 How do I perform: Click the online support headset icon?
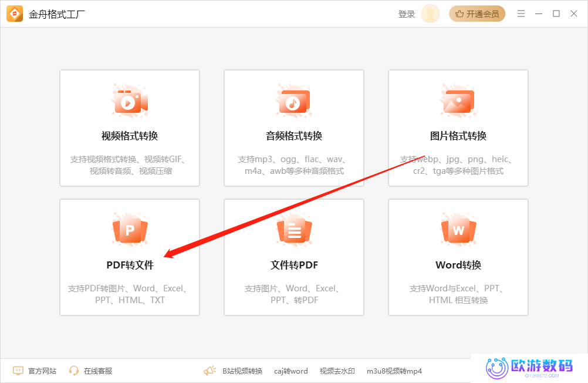[74, 371]
